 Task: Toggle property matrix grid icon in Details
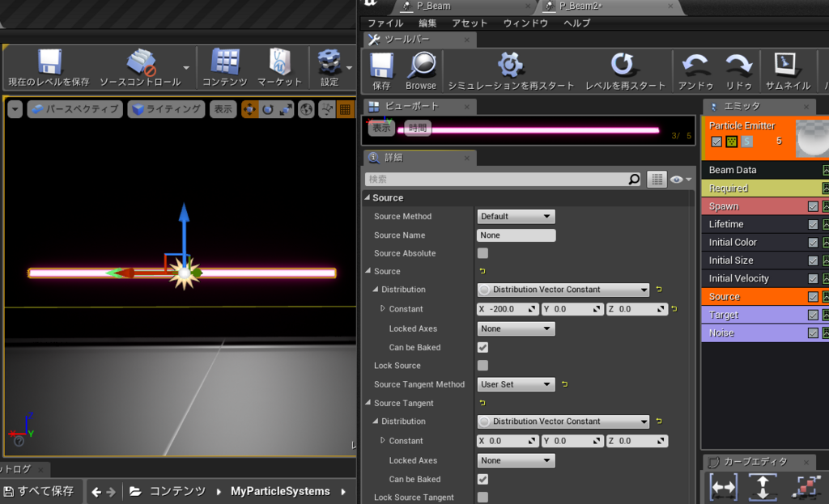point(657,180)
